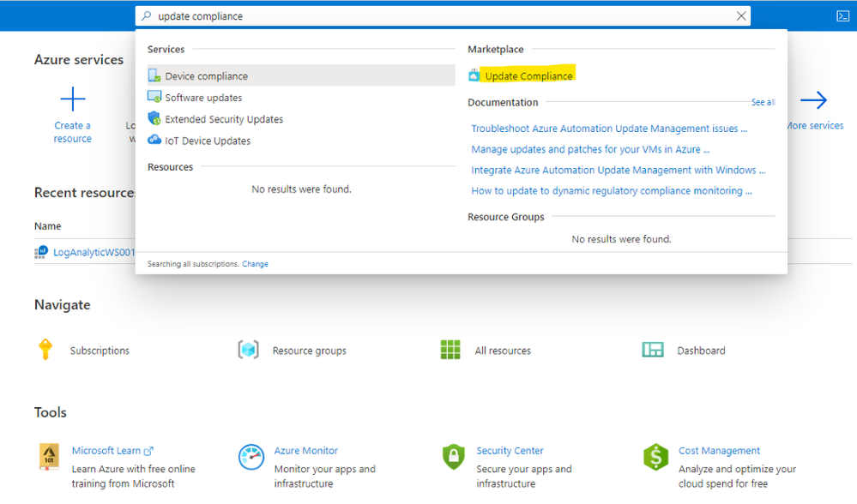Open Azure Monitor tool
857x504 pixels.
coord(306,451)
